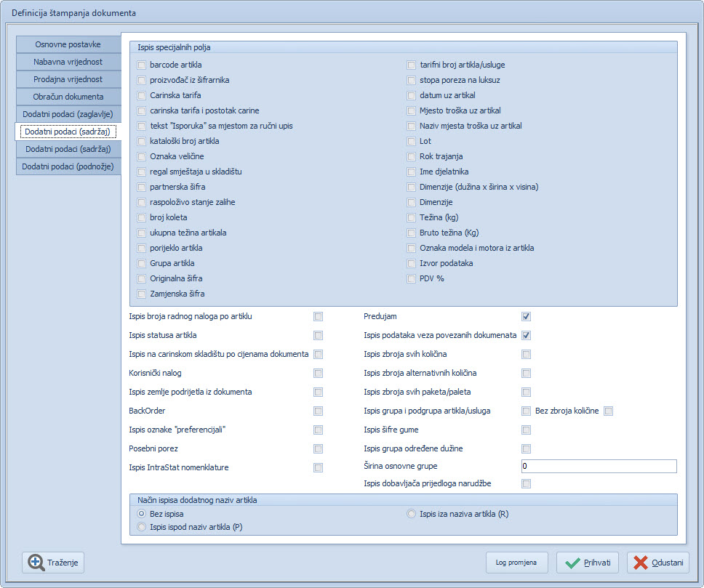Click the Širina osnovne grupe input field
704x588 pixels.
pyautogui.click(x=599, y=467)
